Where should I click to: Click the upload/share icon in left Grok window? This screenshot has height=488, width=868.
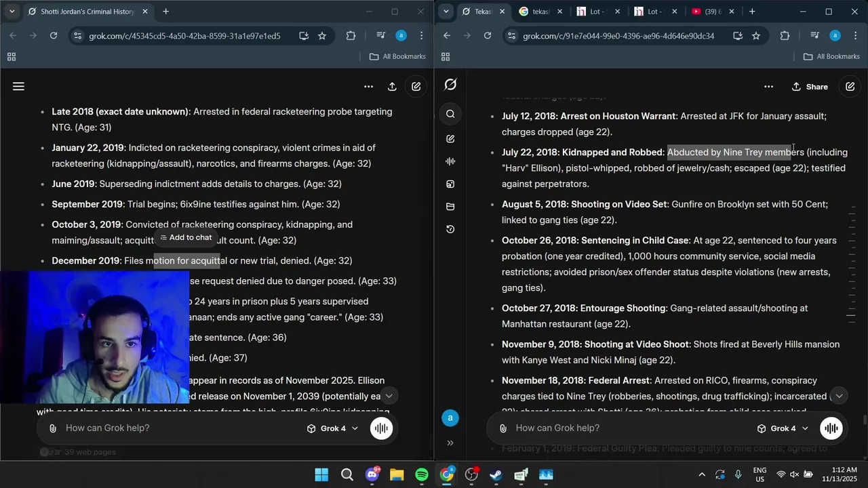392,86
